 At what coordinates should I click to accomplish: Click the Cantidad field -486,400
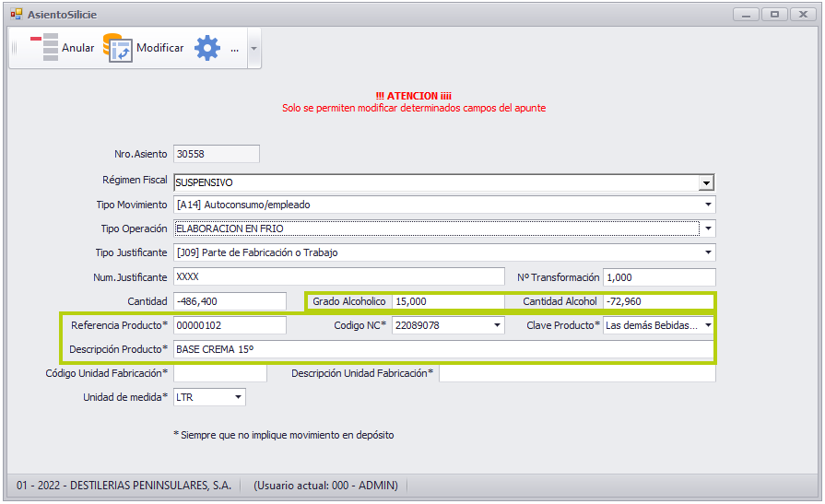pyautogui.click(x=230, y=301)
